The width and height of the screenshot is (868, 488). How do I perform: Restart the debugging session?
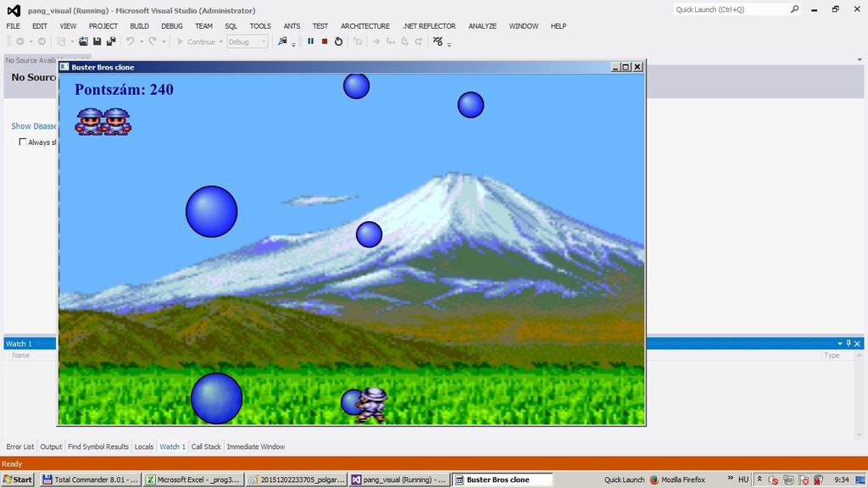[x=338, y=42]
